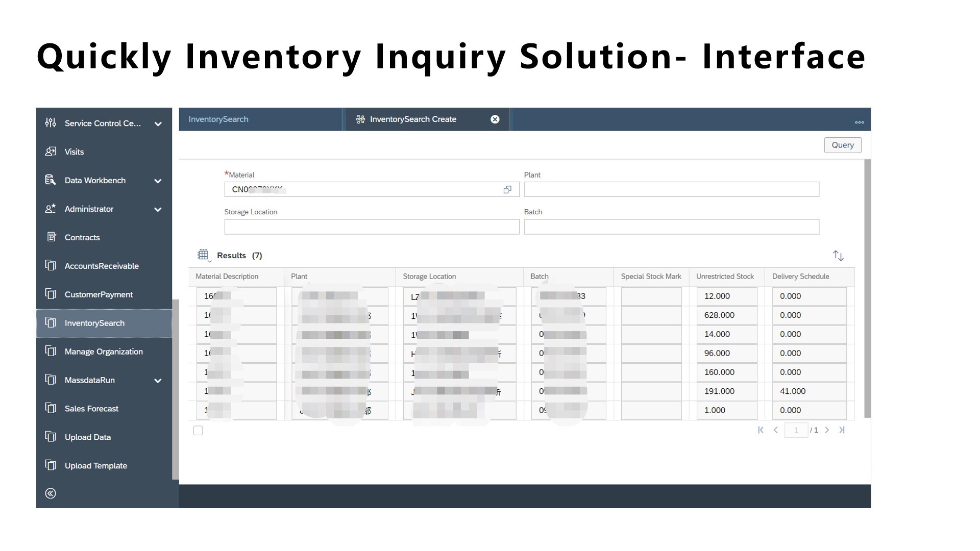
Task: Open Sales Forecast in sidebar
Action: 91,409
